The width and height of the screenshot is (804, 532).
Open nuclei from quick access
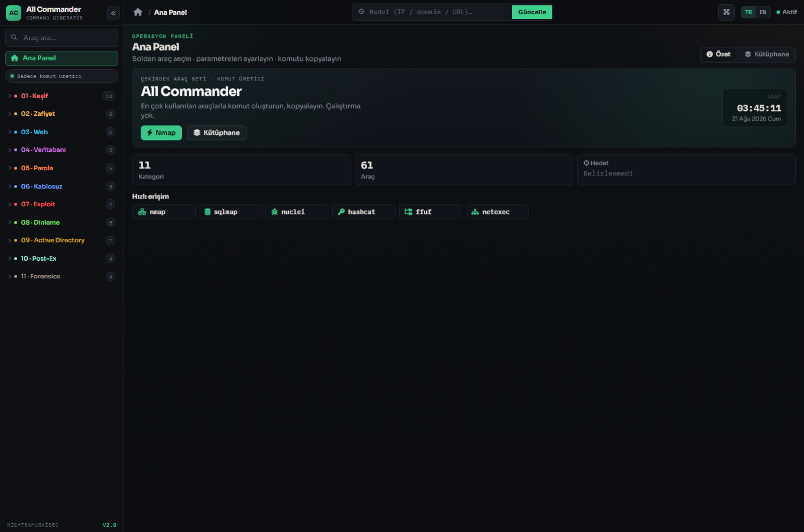297,212
